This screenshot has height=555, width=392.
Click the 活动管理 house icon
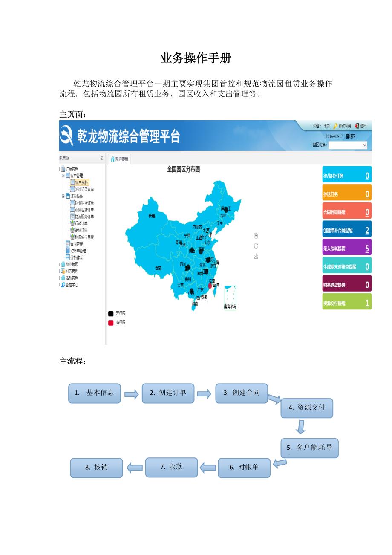(63, 278)
